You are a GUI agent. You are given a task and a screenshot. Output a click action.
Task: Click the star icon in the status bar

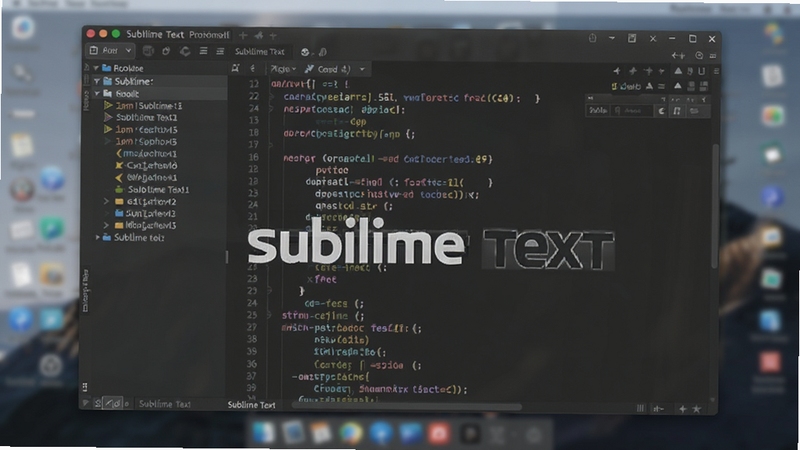pyautogui.click(x=696, y=409)
